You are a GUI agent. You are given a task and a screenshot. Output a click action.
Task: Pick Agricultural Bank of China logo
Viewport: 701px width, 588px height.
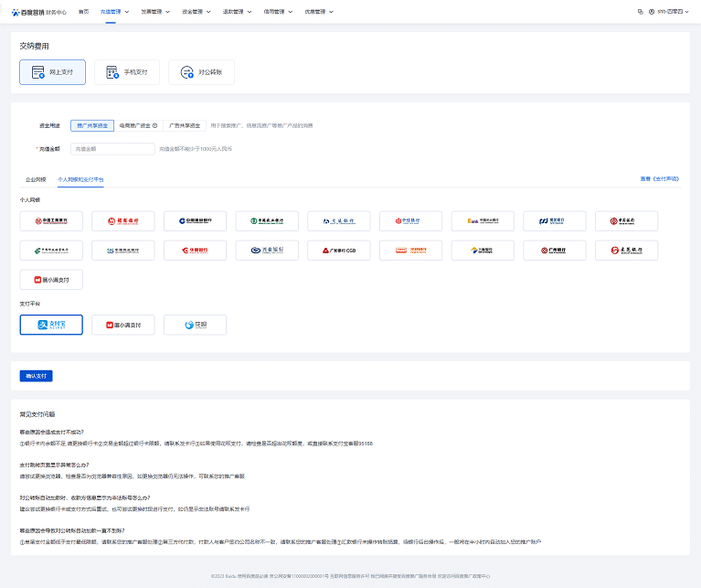click(x=267, y=221)
